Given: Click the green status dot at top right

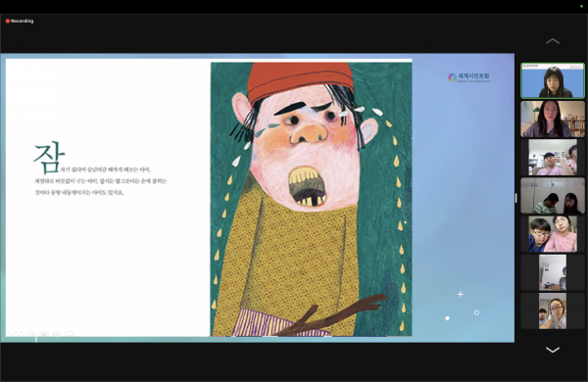Looking at the screenshot, I should [x=581, y=6].
